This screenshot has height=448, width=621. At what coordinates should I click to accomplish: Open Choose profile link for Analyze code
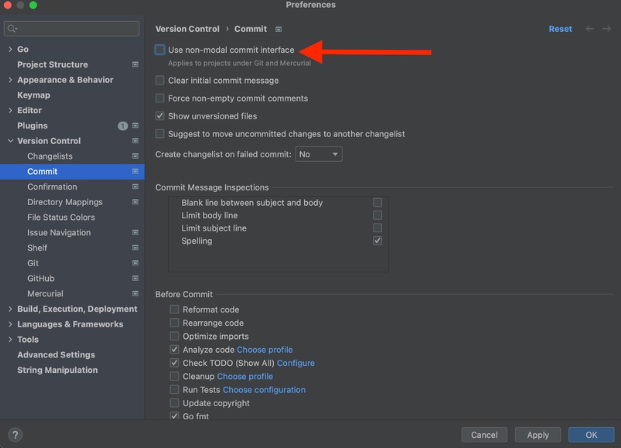(x=265, y=350)
